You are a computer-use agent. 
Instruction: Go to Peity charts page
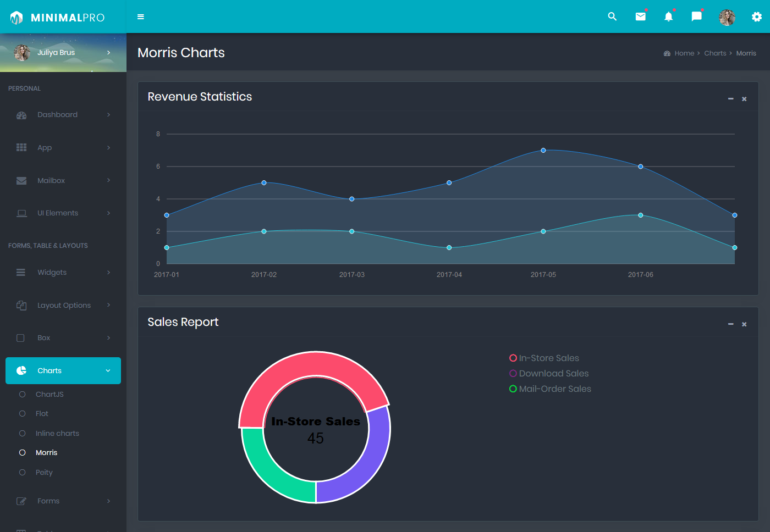click(44, 472)
